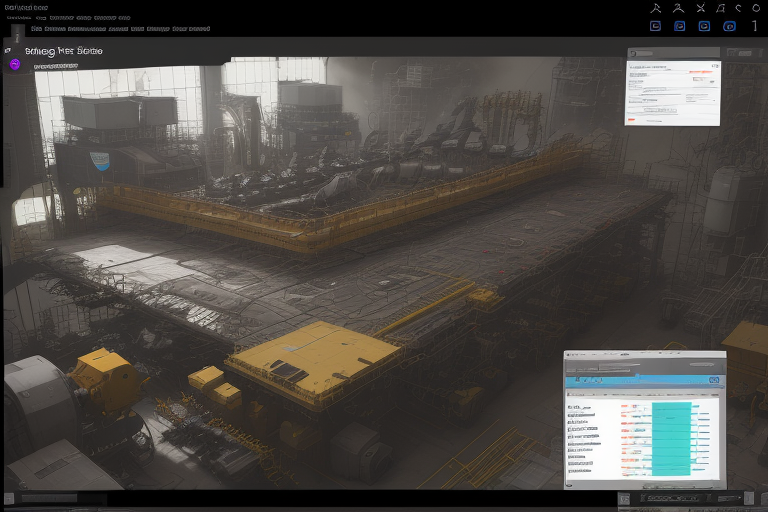Select the second blue square view icon
This screenshot has height=512, width=768.
679,26
